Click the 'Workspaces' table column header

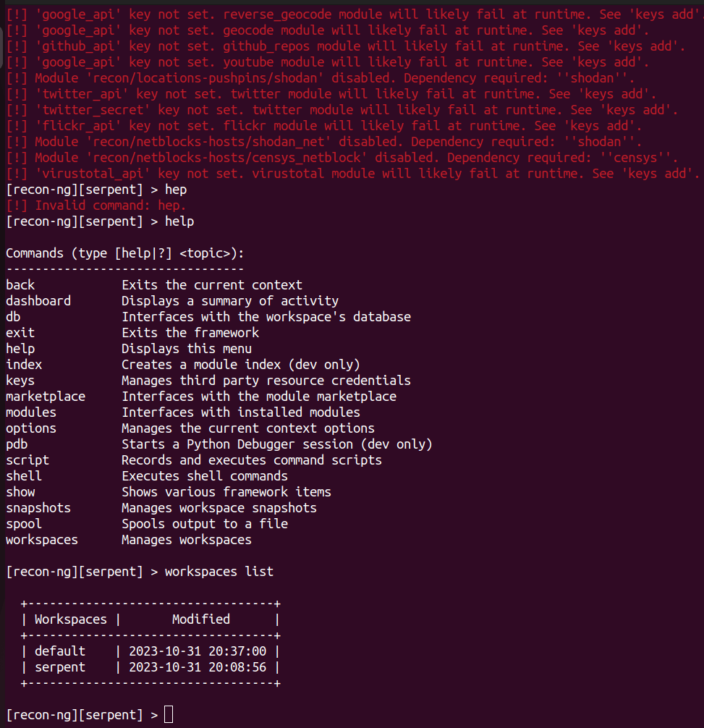[x=70, y=619]
